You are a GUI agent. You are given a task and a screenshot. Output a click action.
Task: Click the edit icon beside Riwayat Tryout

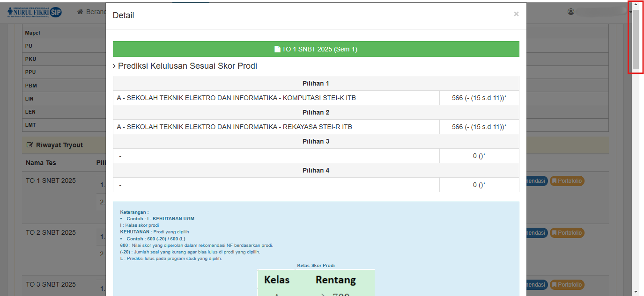click(x=30, y=145)
